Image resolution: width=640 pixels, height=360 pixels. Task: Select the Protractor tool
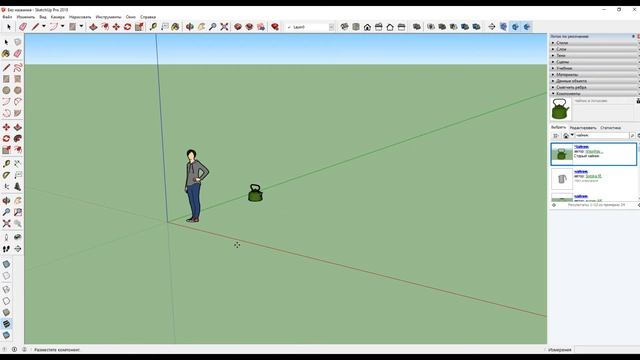click(6, 175)
